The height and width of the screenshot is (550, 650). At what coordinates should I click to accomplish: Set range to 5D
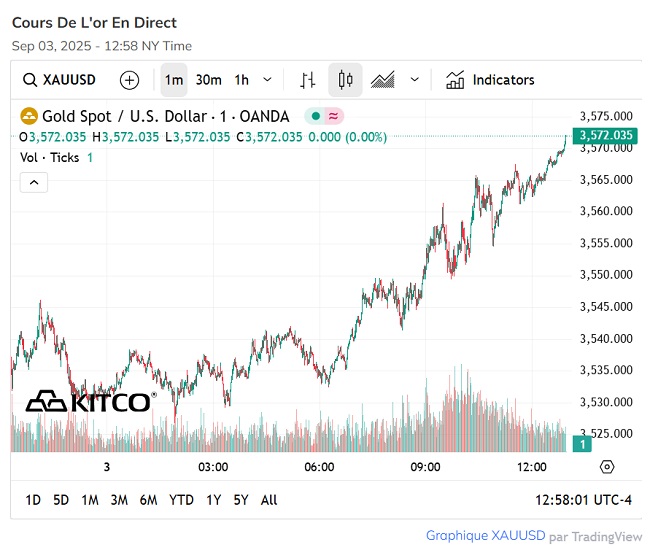(61, 500)
